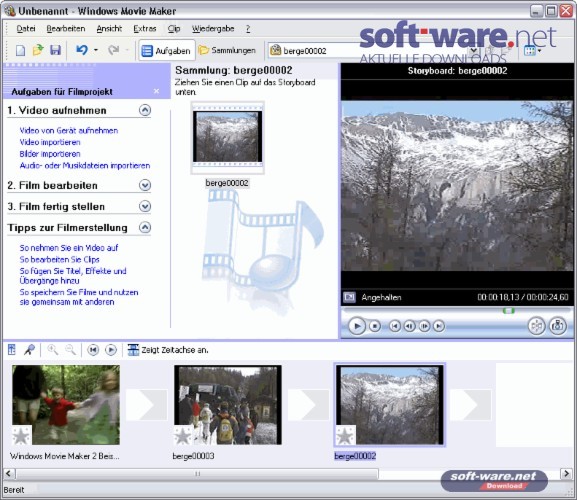Toggle the Sammlungen pane button
The width and height of the screenshot is (577, 500).
tap(227, 50)
